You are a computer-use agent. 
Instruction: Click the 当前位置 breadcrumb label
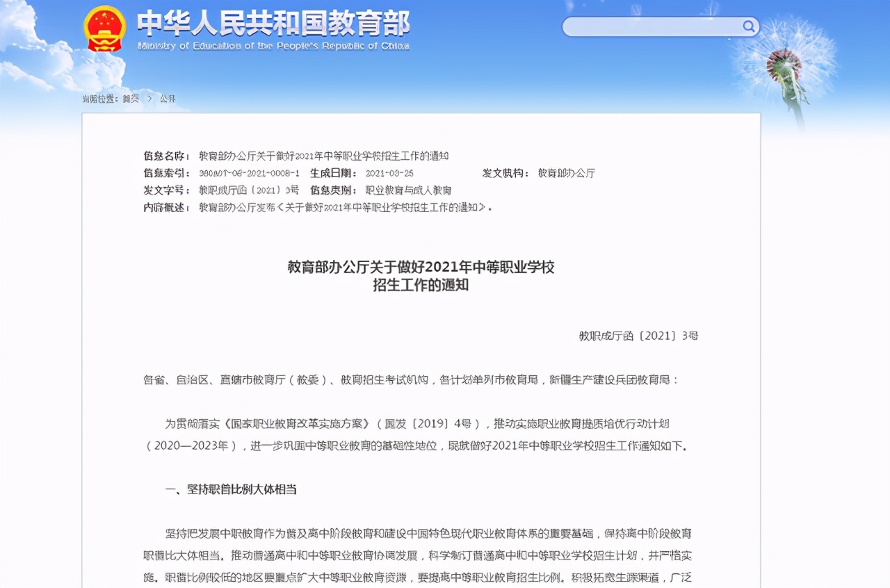click(x=99, y=99)
